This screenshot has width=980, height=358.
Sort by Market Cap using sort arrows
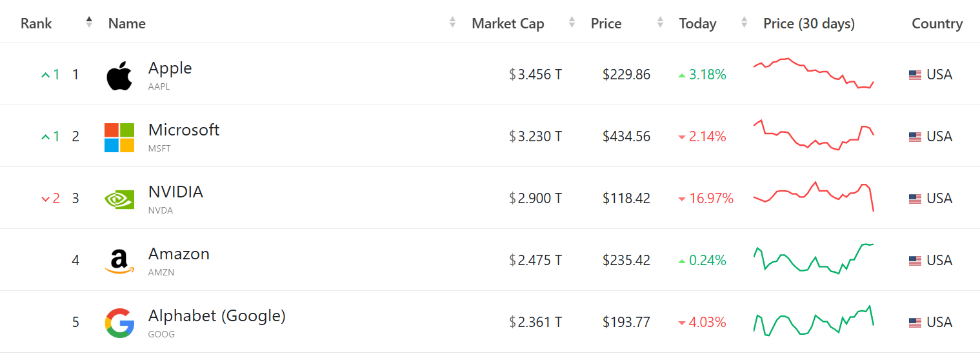pyautogui.click(x=572, y=23)
